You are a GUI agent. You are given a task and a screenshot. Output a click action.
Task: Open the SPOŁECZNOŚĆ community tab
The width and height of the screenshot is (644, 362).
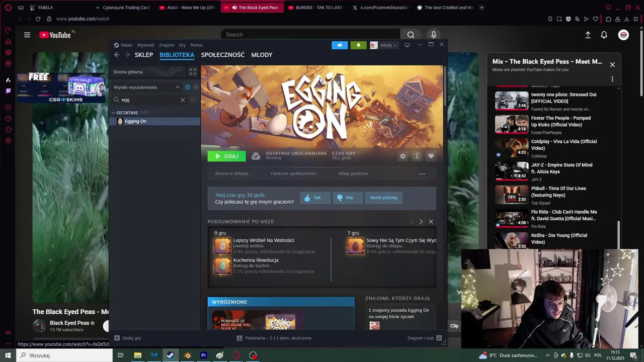(223, 55)
